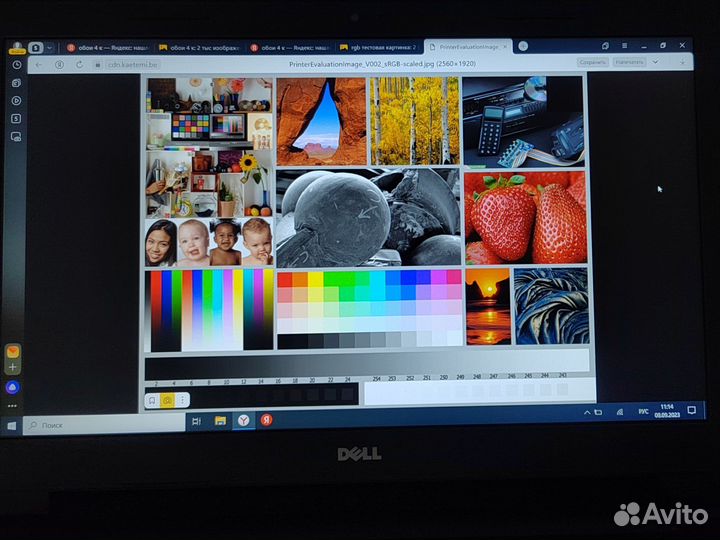Switch to third 'обои 4 к — Яндекс' tab
Viewport: 720px width, 540px height.
[x=290, y=48]
